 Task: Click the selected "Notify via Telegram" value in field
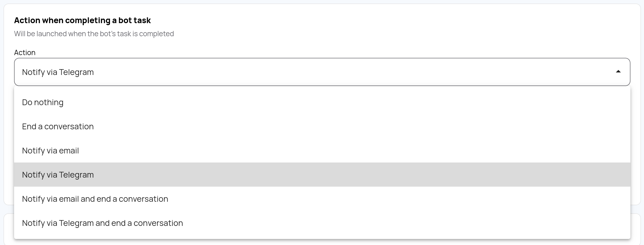point(58,72)
